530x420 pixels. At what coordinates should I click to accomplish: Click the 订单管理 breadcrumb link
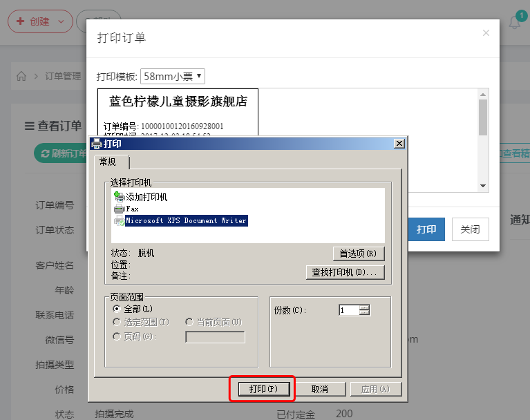tap(63, 76)
